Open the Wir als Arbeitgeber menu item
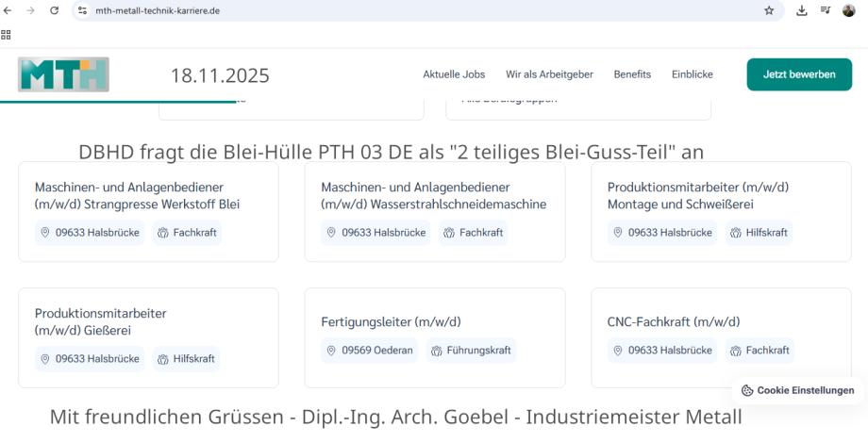Viewport: 868px width, 442px height. [549, 74]
